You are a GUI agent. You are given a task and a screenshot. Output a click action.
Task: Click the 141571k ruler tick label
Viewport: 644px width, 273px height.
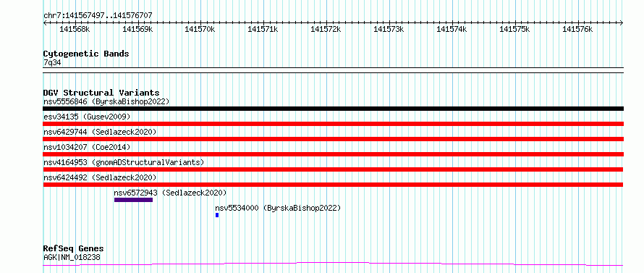point(263,30)
